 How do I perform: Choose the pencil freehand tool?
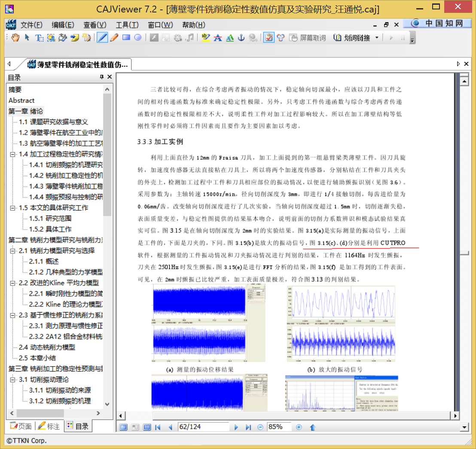tap(114, 38)
